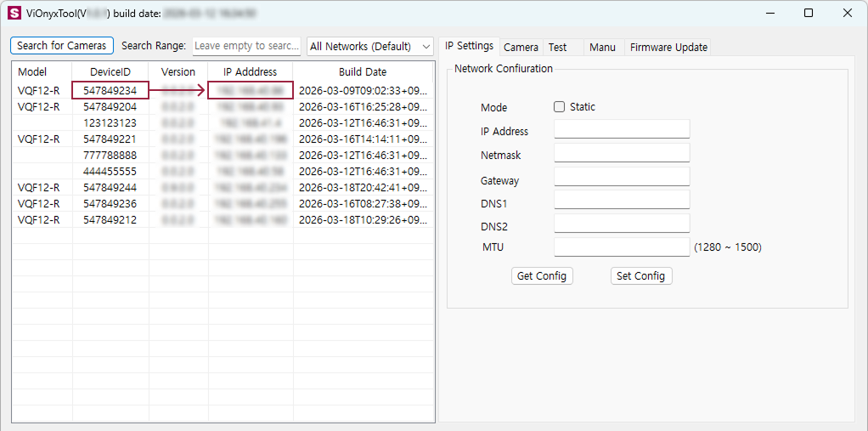Screen dimensions: 868x431
Task: Sort by the DeviceID column header
Action: [110, 72]
